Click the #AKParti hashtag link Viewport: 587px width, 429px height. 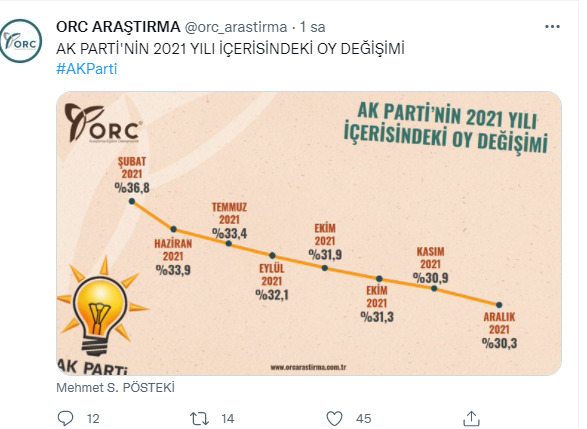click(x=86, y=69)
